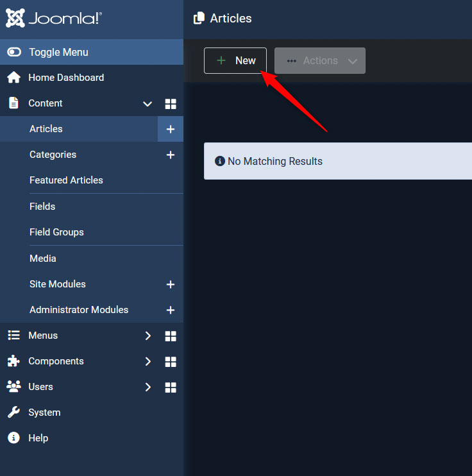Collapse the Content menu chevron

(x=147, y=104)
